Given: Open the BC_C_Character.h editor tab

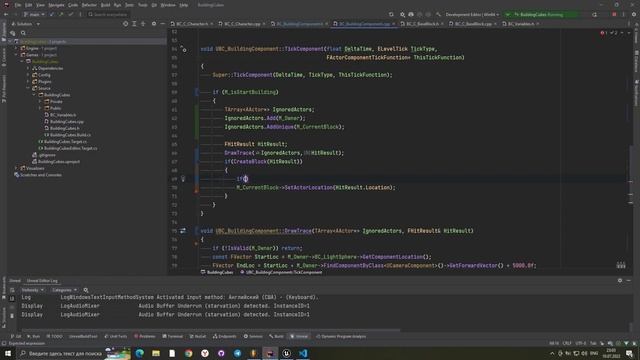Looking at the screenshot, I should [x=192, y=24].
